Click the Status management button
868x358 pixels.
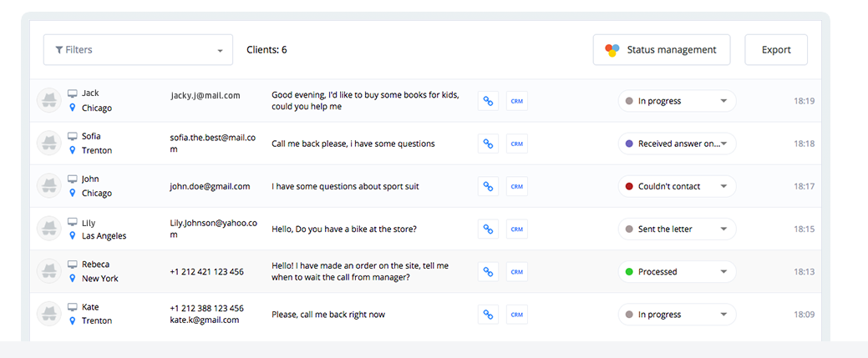(661, 50)
